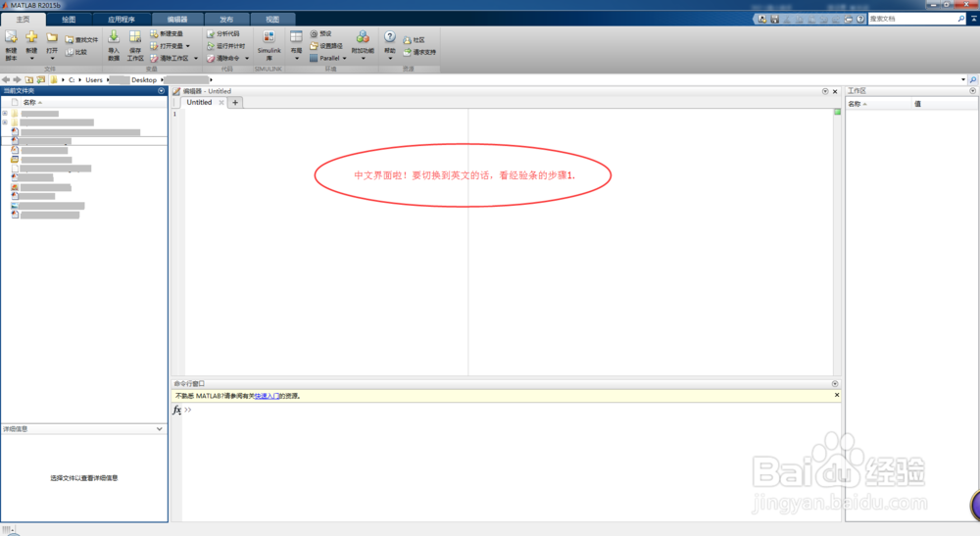Expand the Open Variable (打开变量) dropdown
The image size is (980, 536).
[x=187, y=46]
